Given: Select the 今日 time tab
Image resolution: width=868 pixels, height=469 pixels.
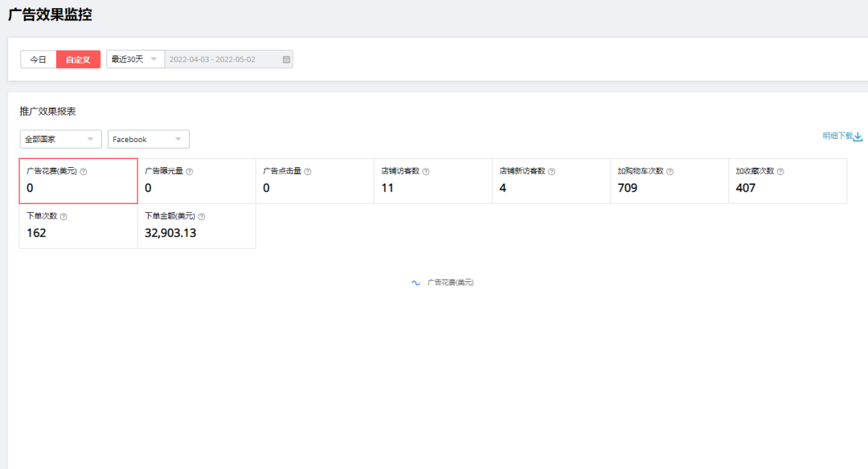Looking at the screenshot, I should pos(39,59).
